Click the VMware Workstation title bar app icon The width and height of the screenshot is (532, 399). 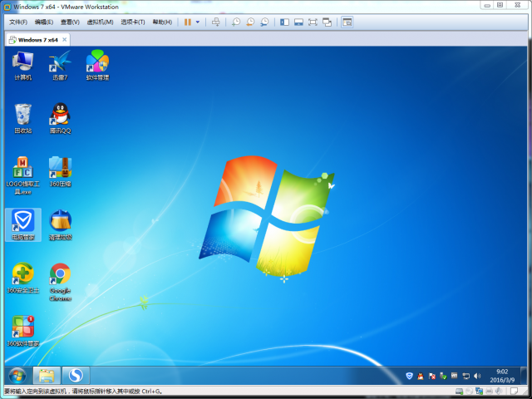7,7
